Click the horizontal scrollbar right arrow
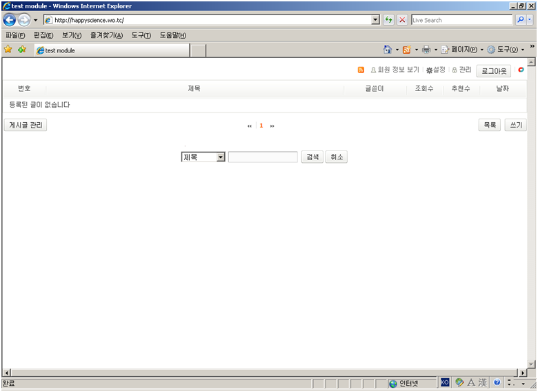The width and height of the screenshot is (538, 392). (522, 373)
